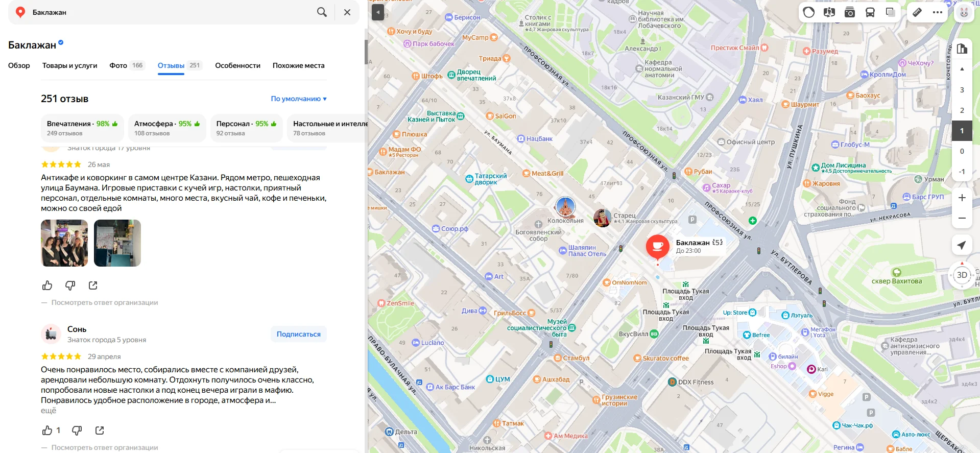The image size is (980, 453).
Task: Open the sort dropdown 'По умолчанию'
Action: pyautogui.click(x=299, y=99)
